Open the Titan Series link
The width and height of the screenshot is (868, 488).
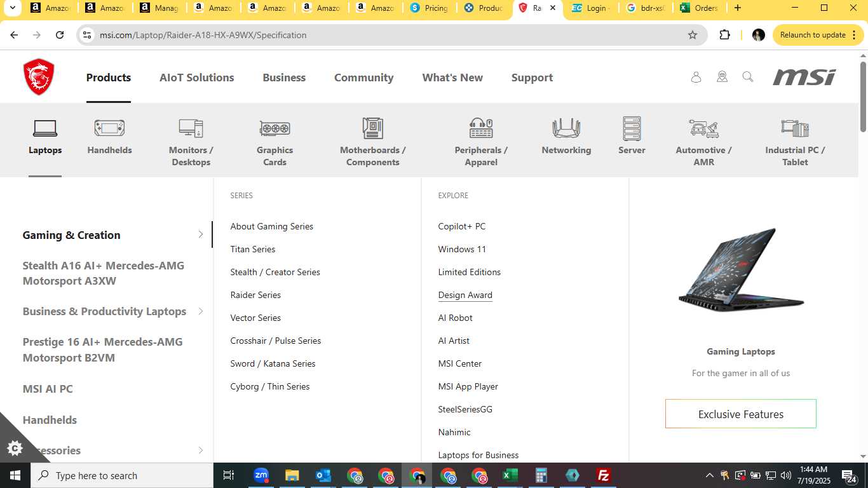point(253,249)
